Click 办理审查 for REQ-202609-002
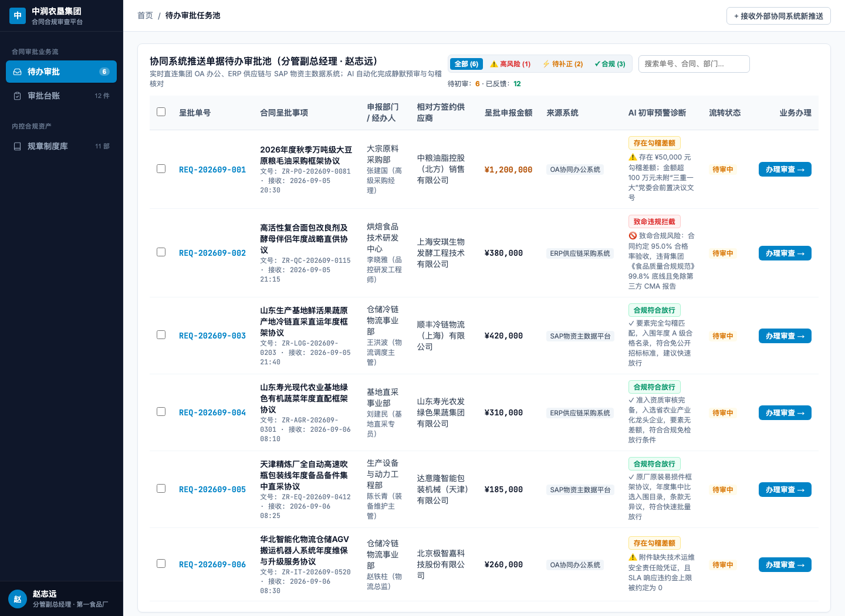The width and height of the screenshot is (845, 616). [x=785, y=253]
